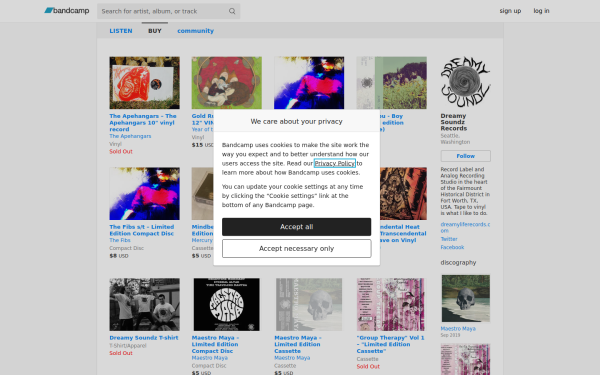Open The Apehangars artist link
Screen dimensions: 600x375
tap(130, 136)
